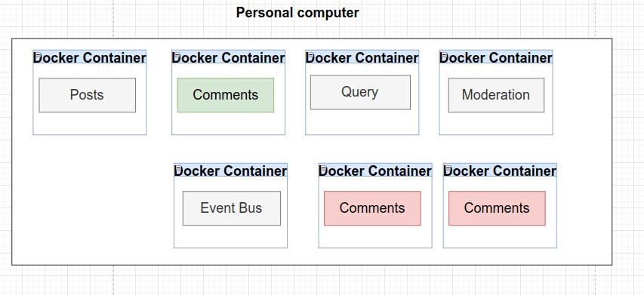Collapse the Event Bus Docker Container

pos(178,168)
